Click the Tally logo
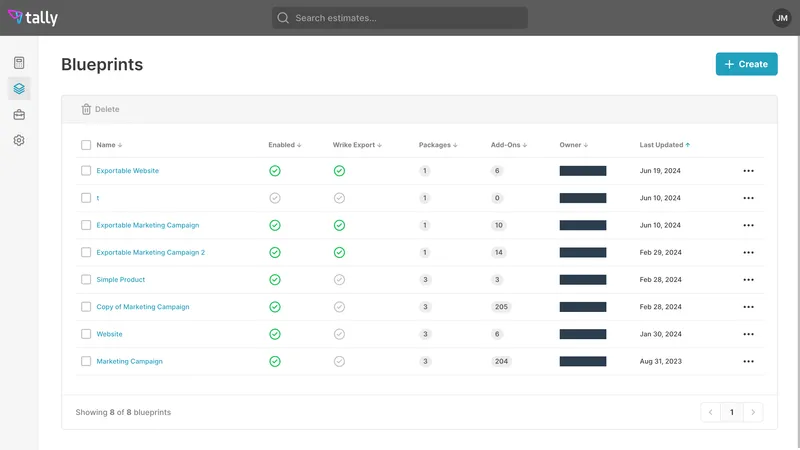Screen dimensions: 800x450 tap(33, 17)
